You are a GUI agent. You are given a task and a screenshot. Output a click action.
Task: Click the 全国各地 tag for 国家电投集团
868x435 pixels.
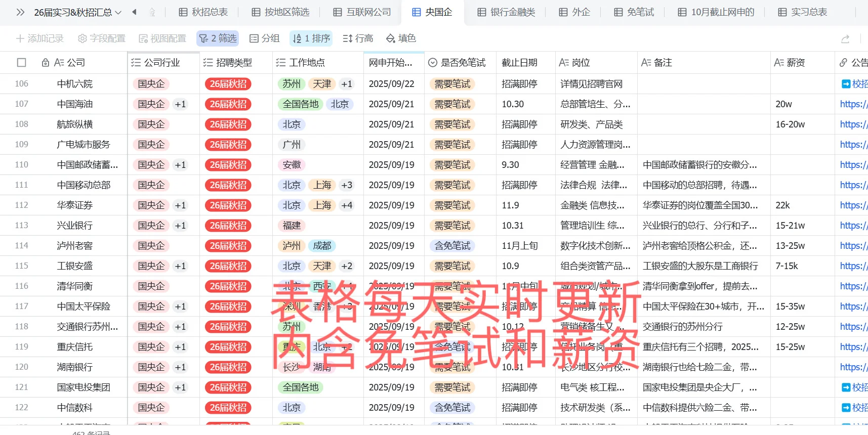click(301, 387)
